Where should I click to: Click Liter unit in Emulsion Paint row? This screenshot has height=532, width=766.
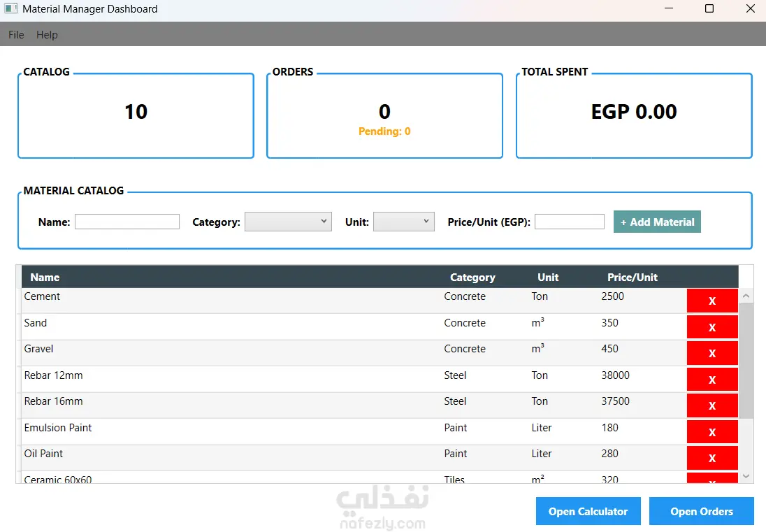click(x=541, y=427)
